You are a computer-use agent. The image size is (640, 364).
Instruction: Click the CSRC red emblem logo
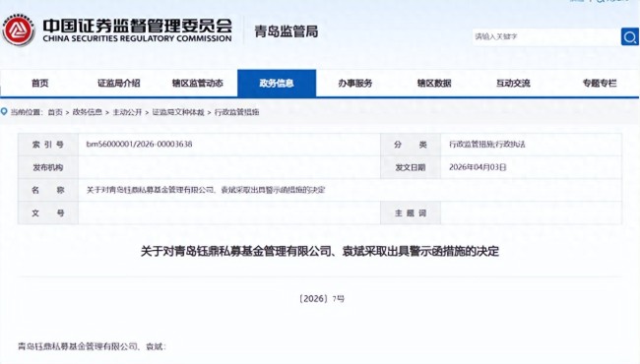(18, 30)
